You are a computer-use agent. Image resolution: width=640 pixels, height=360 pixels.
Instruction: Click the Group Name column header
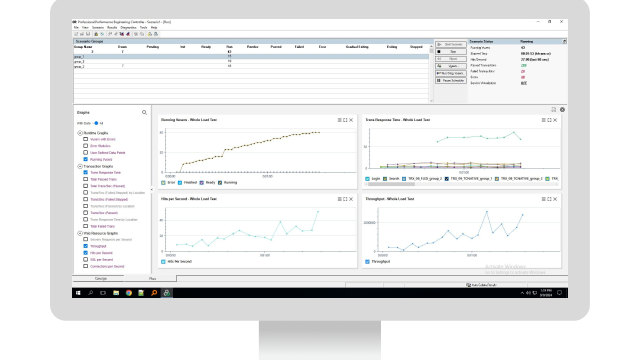pyautogui.click(x=83, y=47)
